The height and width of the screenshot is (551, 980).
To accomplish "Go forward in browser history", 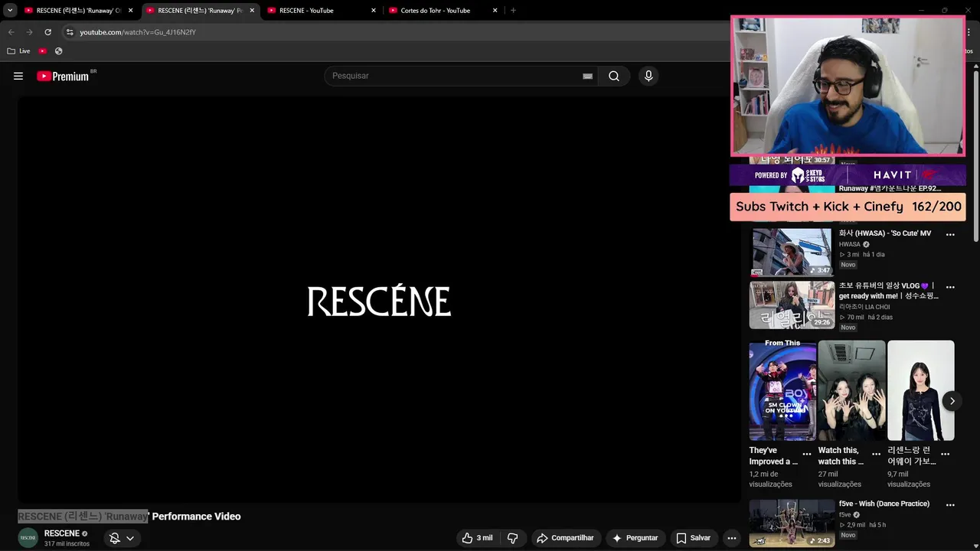I will coord(29,32).
